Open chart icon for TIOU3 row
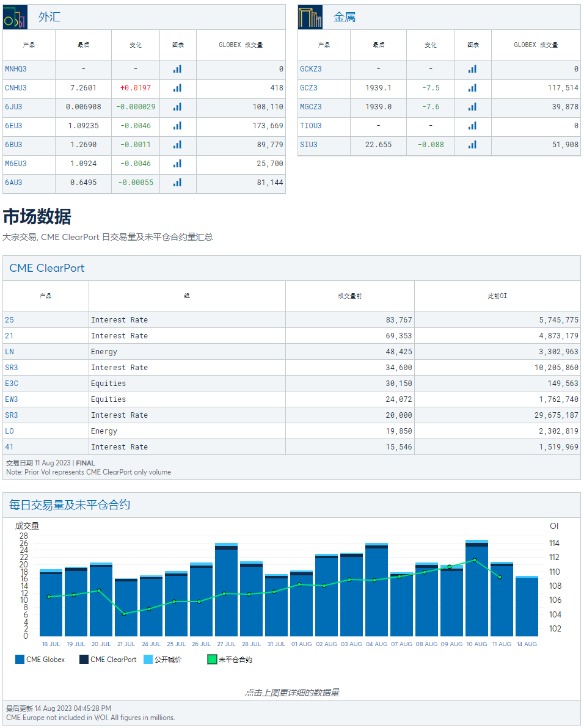 tap(473, 126)
